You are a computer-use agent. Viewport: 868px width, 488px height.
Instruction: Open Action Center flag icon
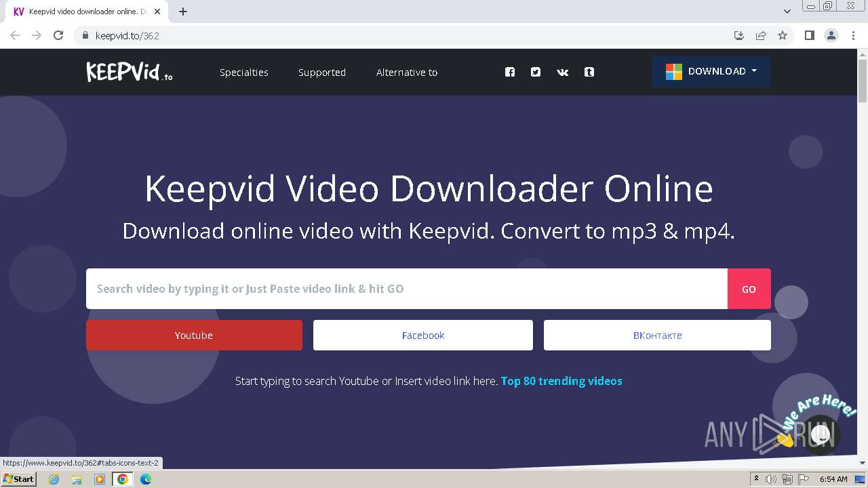click(x=804, y=479)
